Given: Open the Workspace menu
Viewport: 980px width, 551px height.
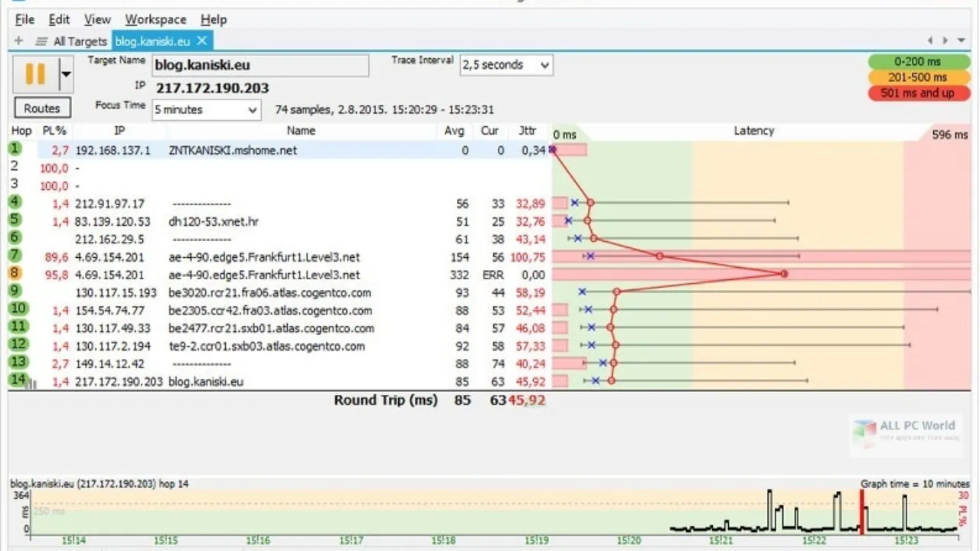Looking at the screenshot, I should coord(155,19).
